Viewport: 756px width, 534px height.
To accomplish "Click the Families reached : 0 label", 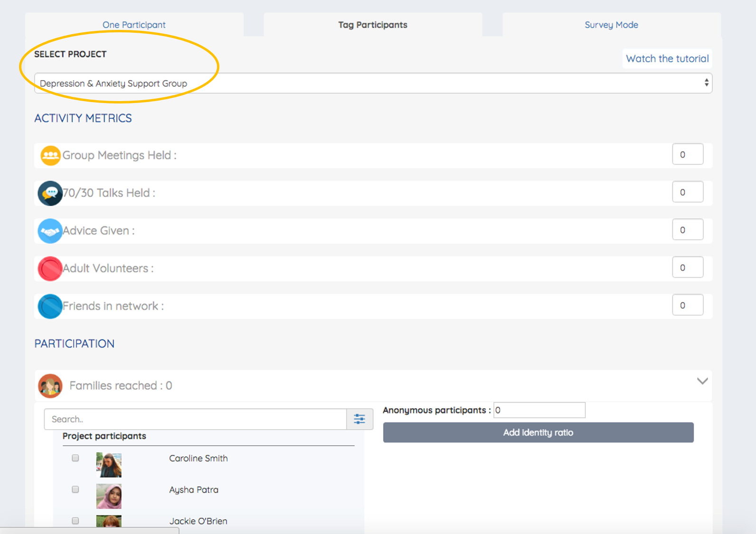I will 121,385.
